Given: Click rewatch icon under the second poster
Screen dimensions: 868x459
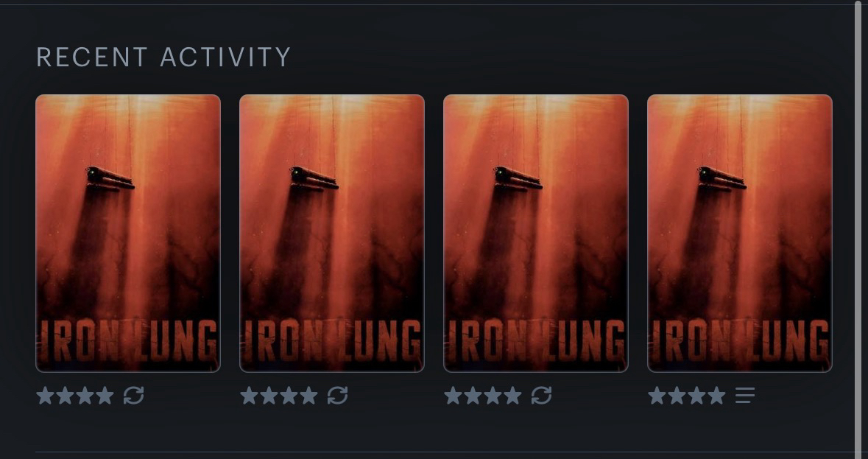Looking at the screenshot, I should pos(338,396).
